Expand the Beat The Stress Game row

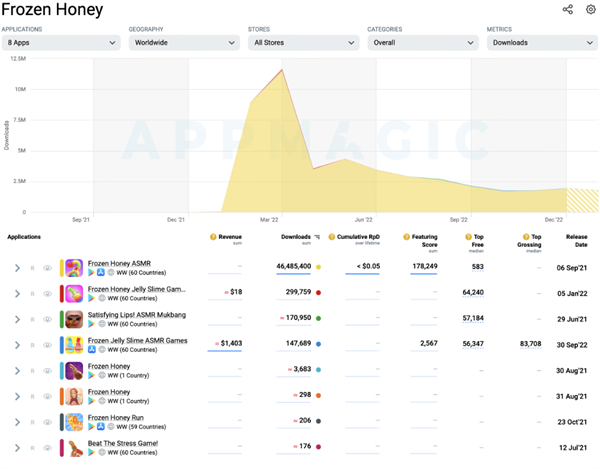(17, 448)
